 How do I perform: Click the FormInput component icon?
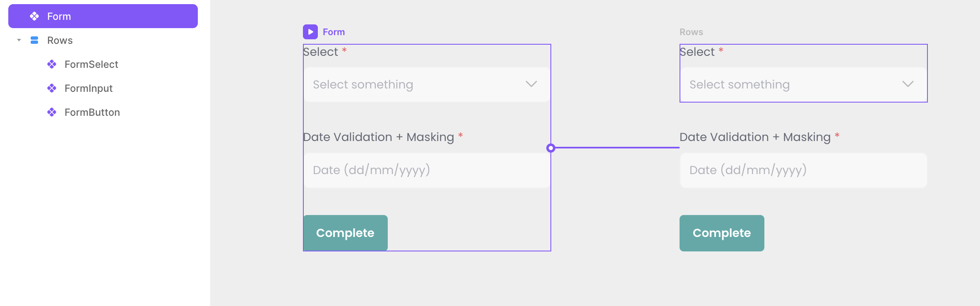click(52, 88)
